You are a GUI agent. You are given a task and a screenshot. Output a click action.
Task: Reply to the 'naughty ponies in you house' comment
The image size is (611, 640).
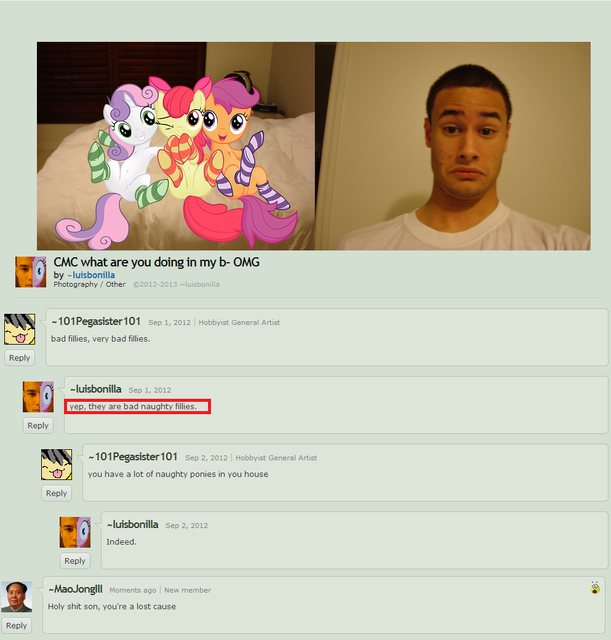tap(56, 493)
